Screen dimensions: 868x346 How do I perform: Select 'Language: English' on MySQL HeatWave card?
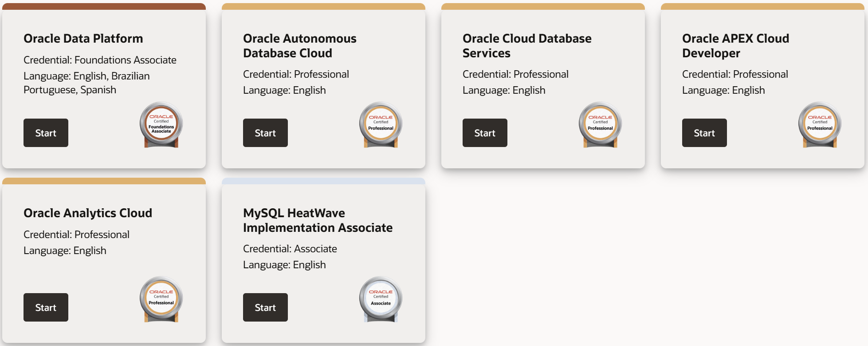pyautogui.click(x=284, y=265)
